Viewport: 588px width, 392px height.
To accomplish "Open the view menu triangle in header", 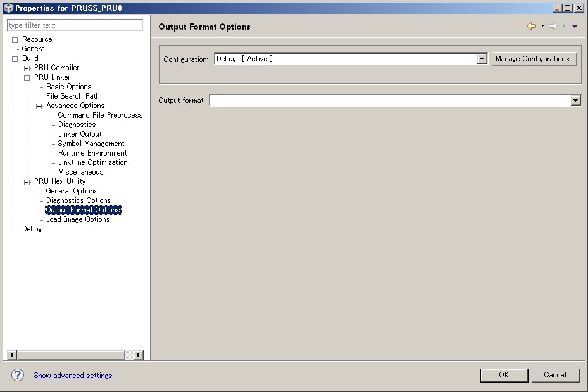I will point(575,26).
